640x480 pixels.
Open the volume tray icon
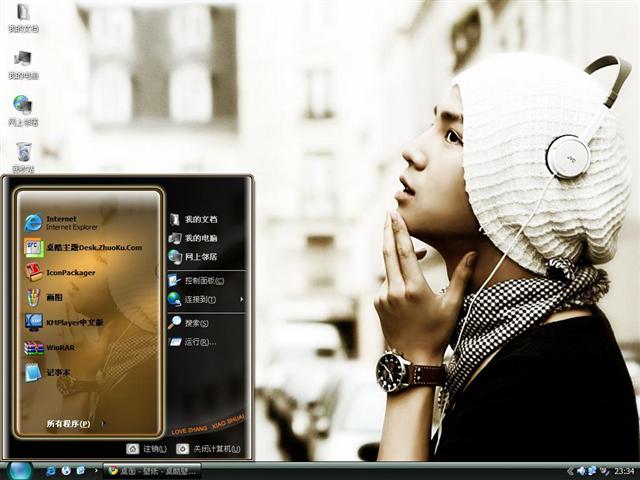click(x=581, y=471)
